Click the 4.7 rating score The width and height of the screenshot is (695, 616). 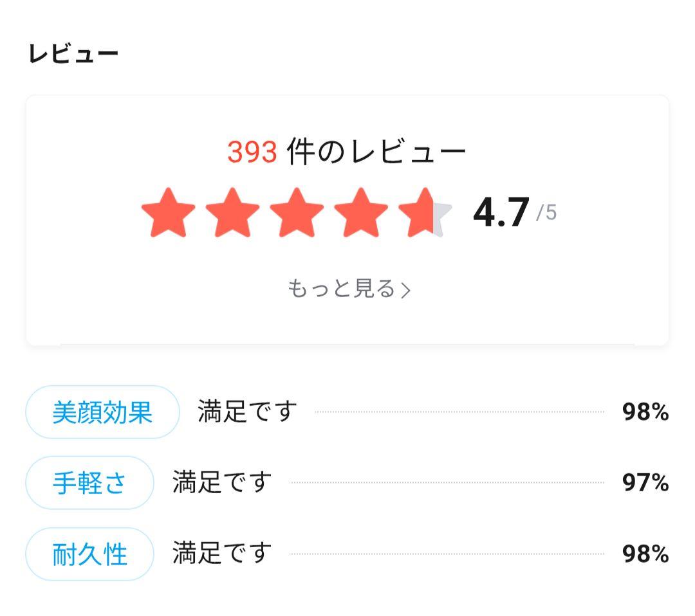click(501, 213)
